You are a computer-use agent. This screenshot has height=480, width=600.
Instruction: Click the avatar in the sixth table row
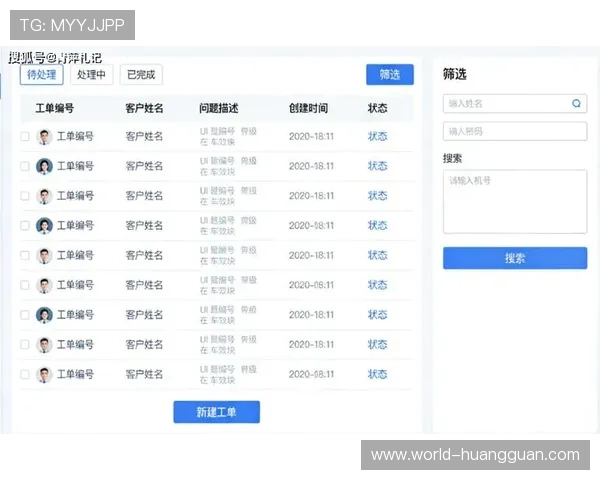coord(44,285)
